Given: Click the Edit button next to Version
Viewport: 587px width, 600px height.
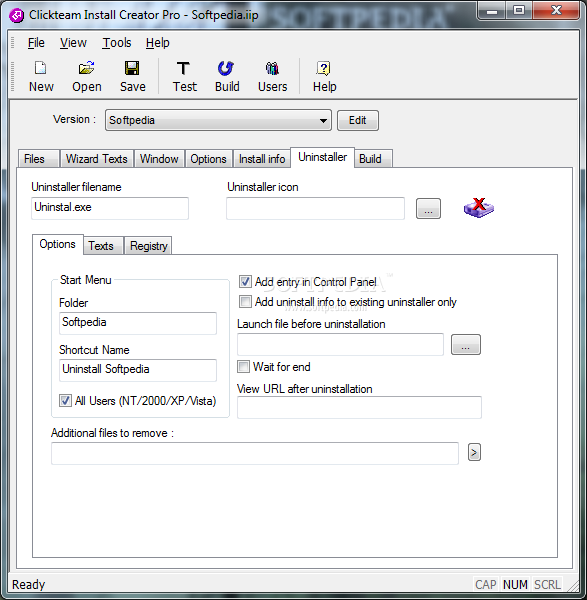Looking at the screenshot, I should [357, 120].
